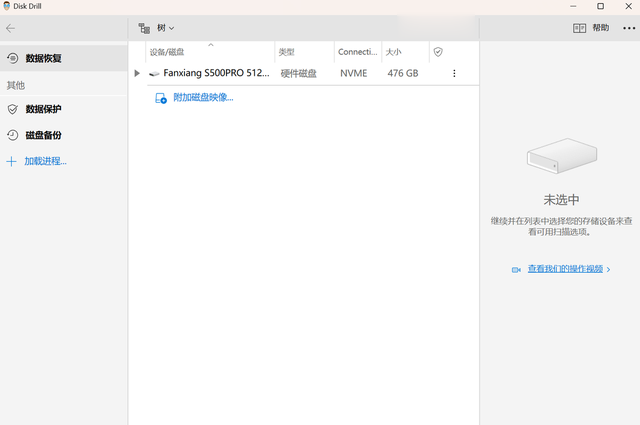
Task: Open the three-dot more menu at top right
Action: coord(629,28)
